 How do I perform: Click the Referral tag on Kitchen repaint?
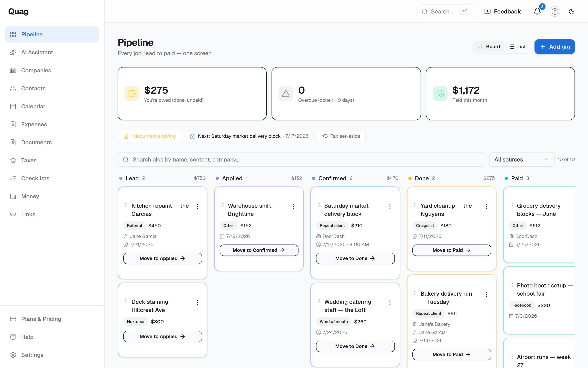point(134,226)
